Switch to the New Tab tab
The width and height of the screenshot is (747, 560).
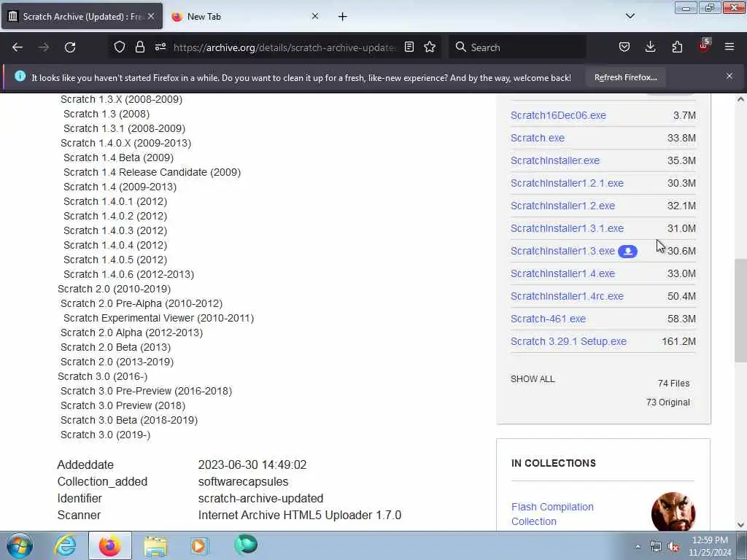244,17
